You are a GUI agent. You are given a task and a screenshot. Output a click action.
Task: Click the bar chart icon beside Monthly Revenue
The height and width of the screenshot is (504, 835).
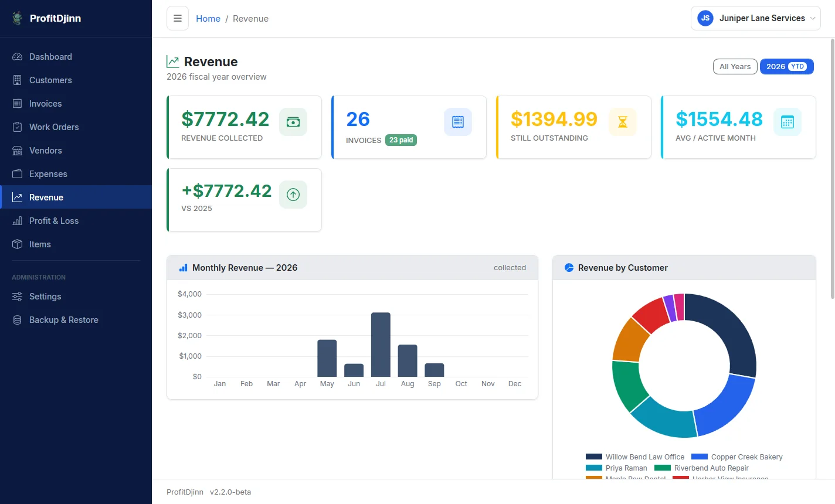click(183, 268)
